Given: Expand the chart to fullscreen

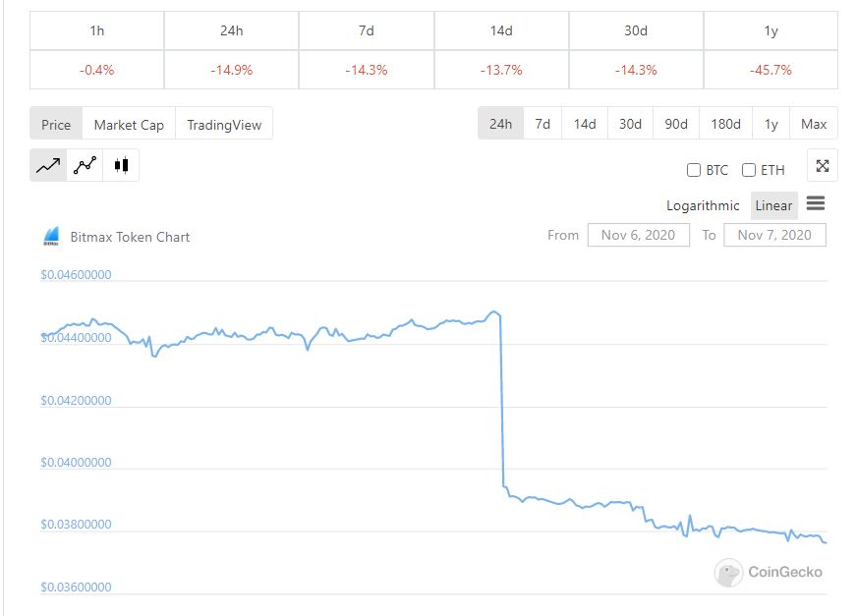Looking at the screenshot, I should (822, 166).
